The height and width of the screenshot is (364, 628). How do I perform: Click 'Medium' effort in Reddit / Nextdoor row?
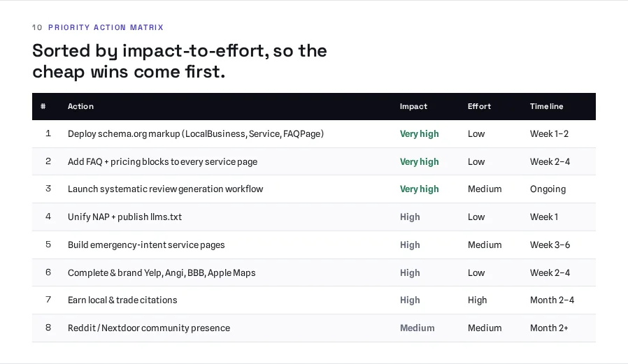point(485,328)
